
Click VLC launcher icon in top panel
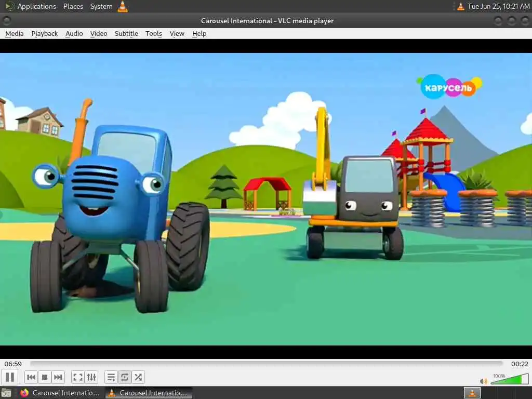pos(123,6)
